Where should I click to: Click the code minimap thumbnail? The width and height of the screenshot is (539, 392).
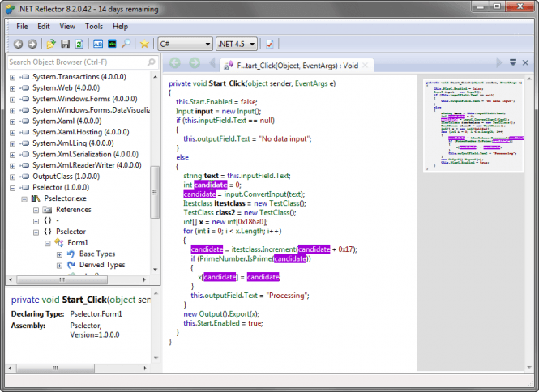[473, 125]
